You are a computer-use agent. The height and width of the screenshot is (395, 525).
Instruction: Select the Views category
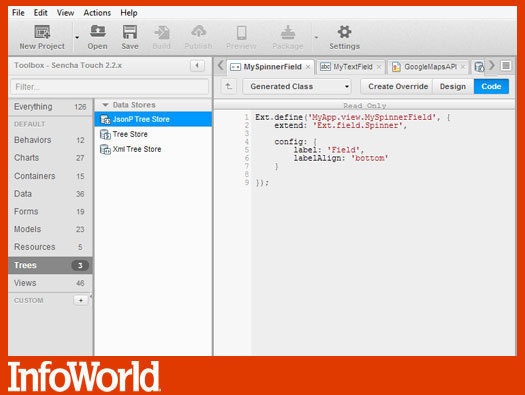coord(50,283)
